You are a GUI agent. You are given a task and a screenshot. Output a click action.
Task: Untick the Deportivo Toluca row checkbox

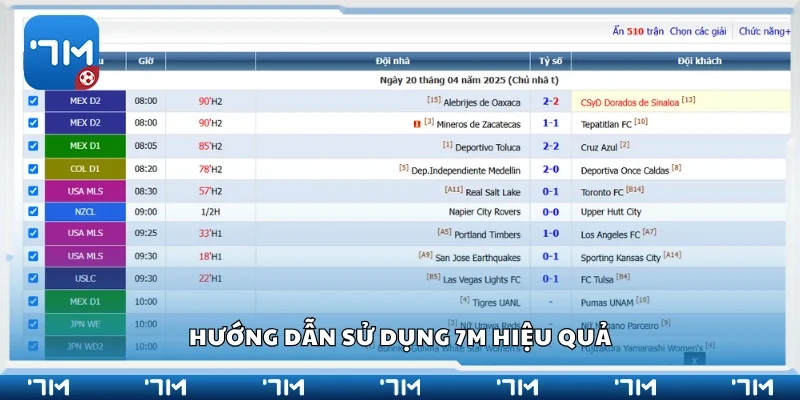coord(33,146)
